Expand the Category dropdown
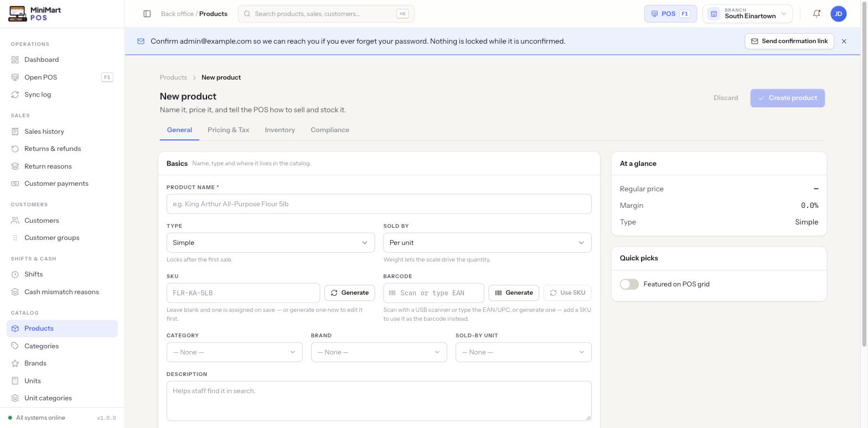The height and width of the screenshot is (428, 868). click(235, 352)
